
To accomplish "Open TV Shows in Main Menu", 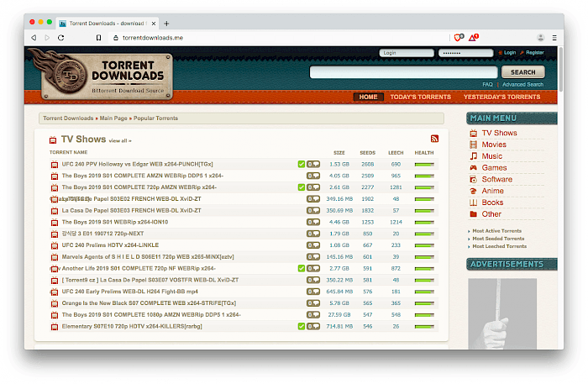I will coord(499,133).
